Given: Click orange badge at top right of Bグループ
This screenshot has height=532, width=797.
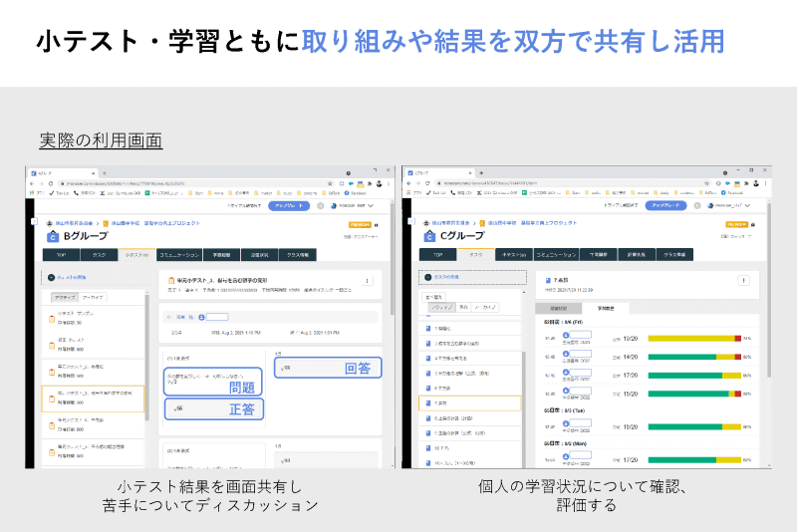Looking at the screenshot, I should click(360, 224).
